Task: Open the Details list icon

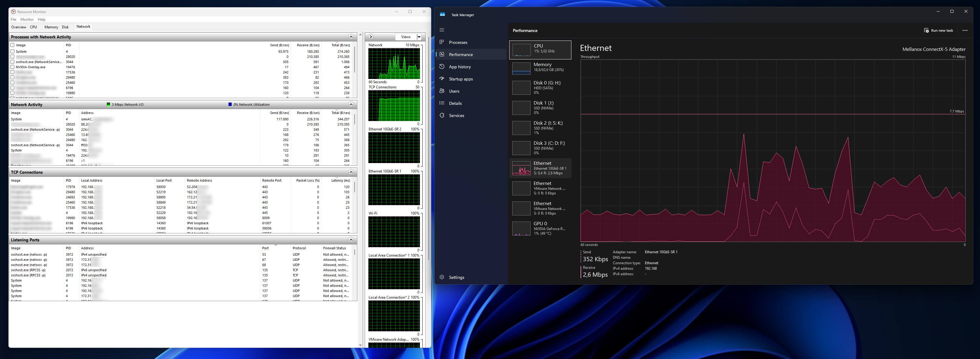Action: pyautogui.click(x=442, y=103)
